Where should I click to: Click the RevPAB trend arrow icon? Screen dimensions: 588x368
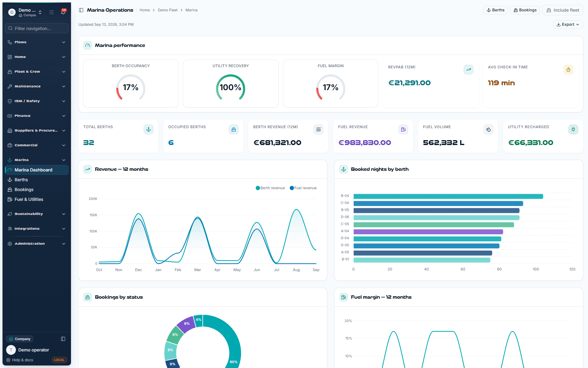(x=468, y=70)
